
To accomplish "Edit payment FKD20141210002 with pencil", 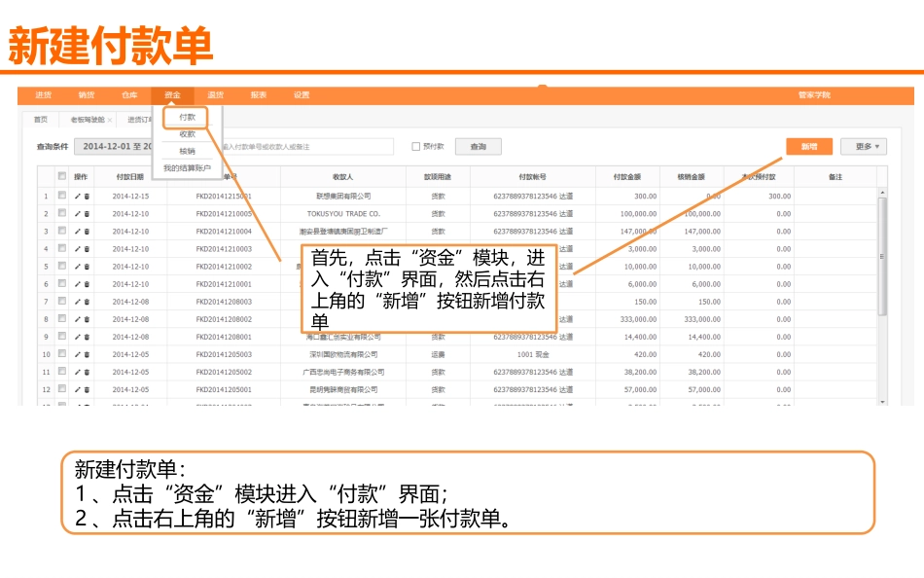I will pos(77,267).
